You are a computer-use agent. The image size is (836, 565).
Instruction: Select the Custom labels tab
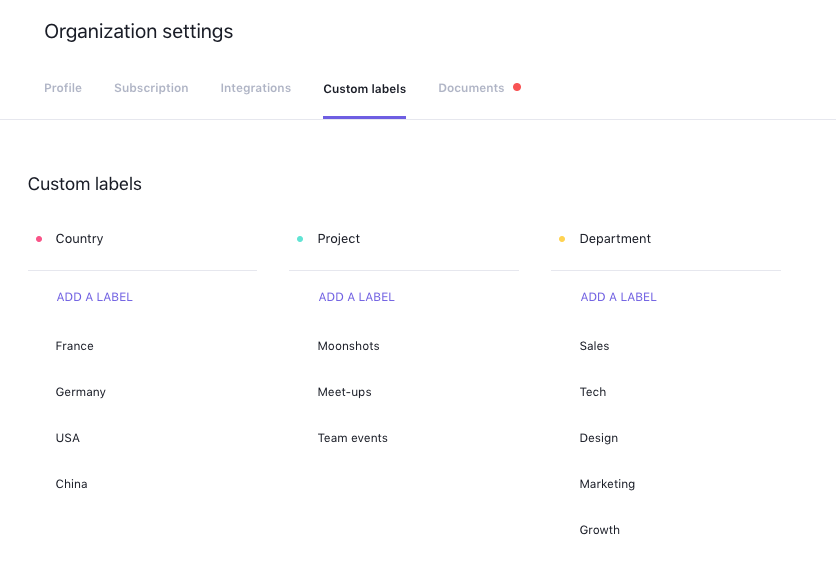(364, 89)
